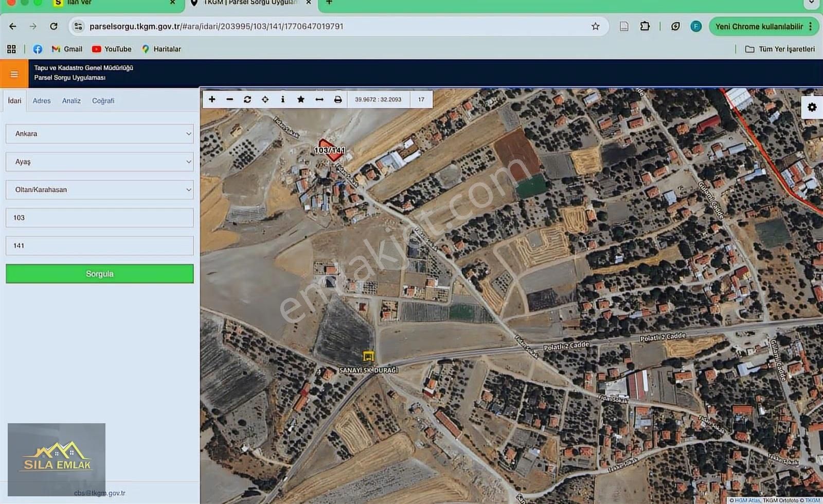
Task: Switch to the Coğrafi tab
Action: 103,101
